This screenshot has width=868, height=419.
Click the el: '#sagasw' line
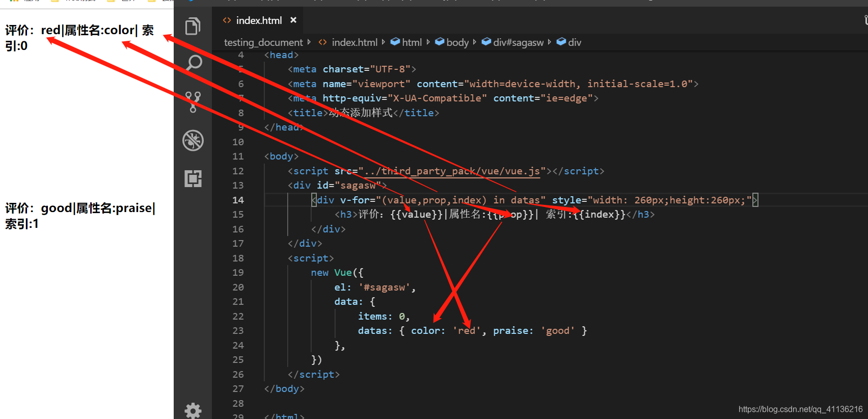click(x=375, y=287)
